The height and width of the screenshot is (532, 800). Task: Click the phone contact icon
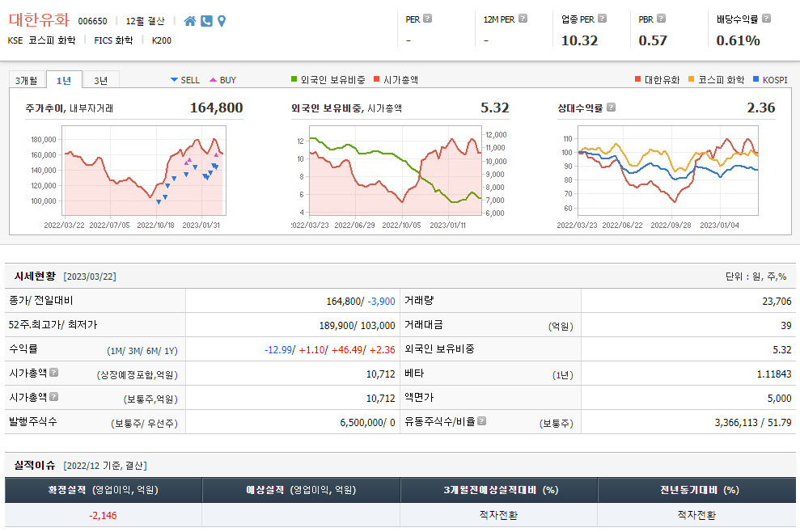pos(206,21)
